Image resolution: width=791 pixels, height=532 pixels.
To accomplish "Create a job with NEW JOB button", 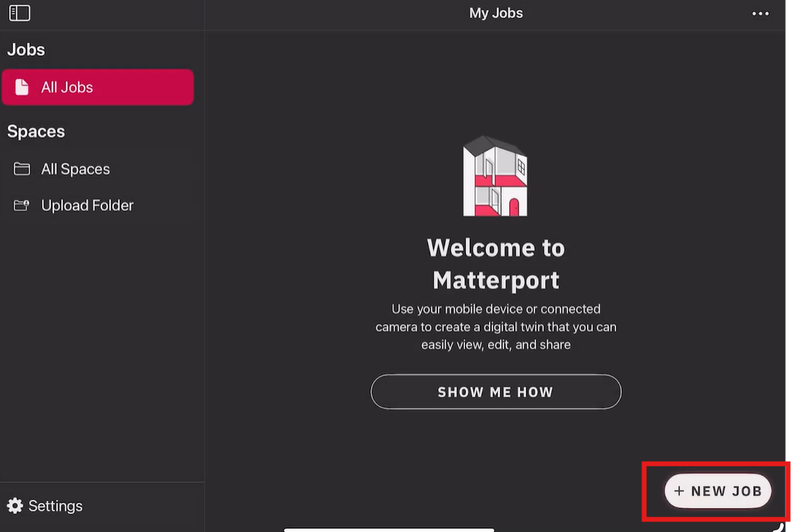I will [x=718, y=491].
